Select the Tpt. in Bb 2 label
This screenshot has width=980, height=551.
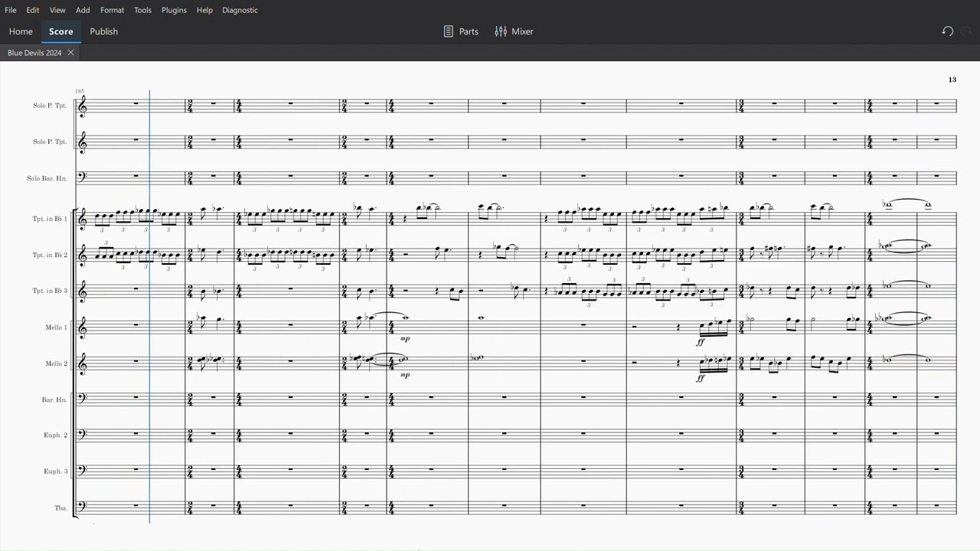(x=50, y=255)
